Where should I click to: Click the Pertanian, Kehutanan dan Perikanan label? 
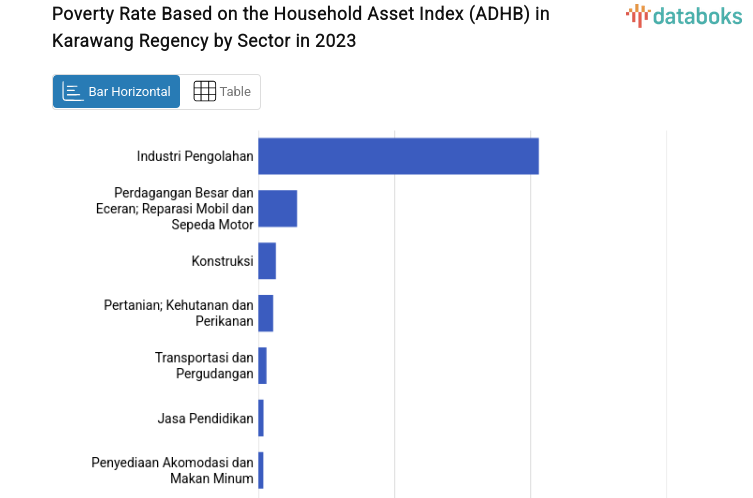(179, 313)
